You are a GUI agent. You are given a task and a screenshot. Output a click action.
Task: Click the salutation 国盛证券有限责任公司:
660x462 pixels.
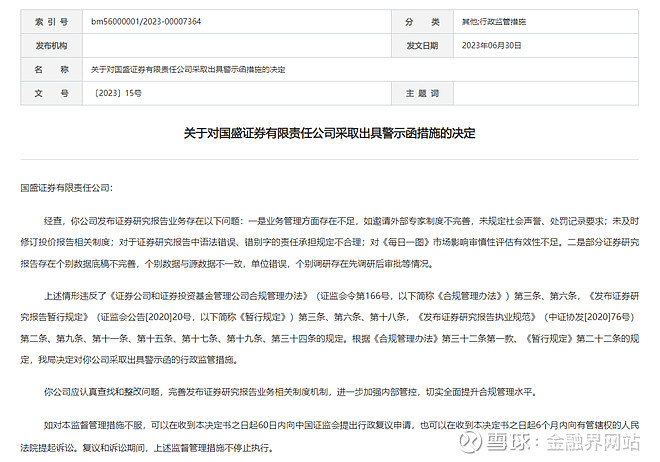(x=67, y=188)
